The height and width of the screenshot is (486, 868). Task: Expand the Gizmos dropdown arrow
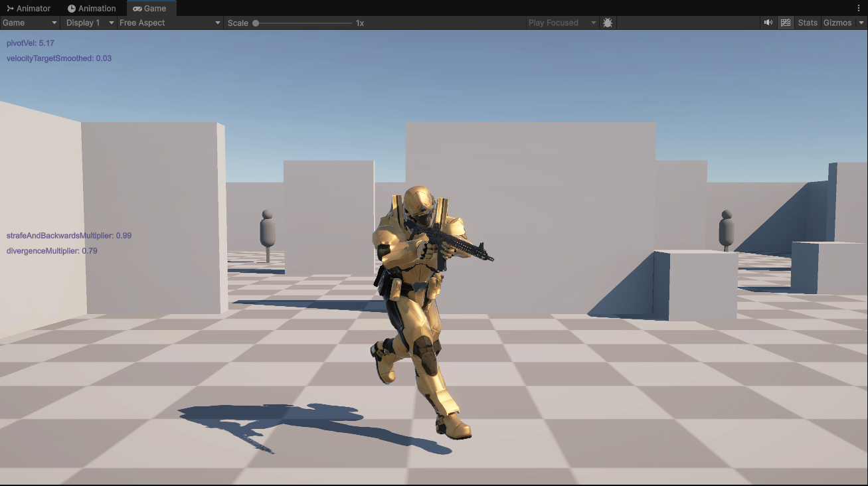click(x=861, y=23)
